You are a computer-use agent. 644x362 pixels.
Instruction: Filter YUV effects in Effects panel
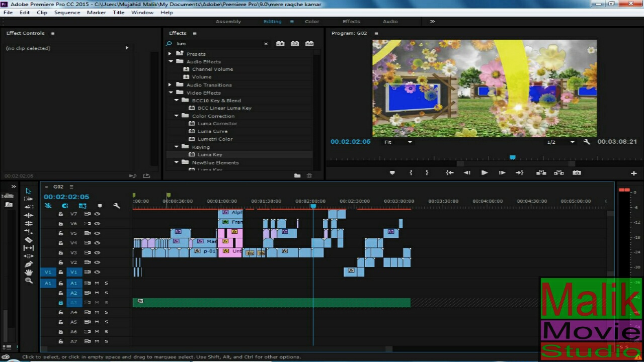click(x=309, y=44)
